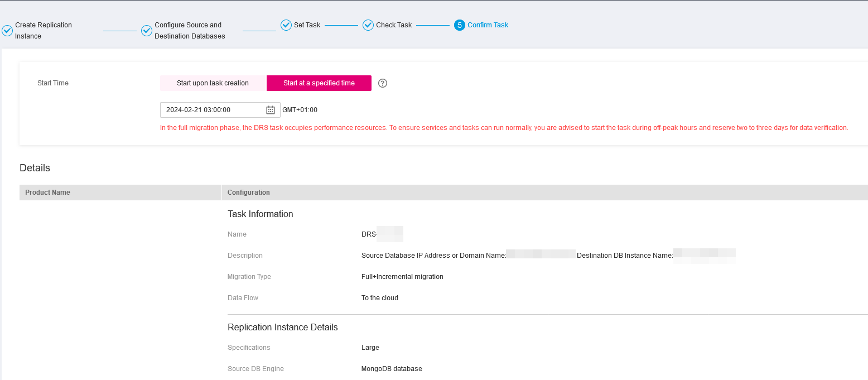
Task: Click the Configure Source and Destination Databases check icon
Action: 146,30
